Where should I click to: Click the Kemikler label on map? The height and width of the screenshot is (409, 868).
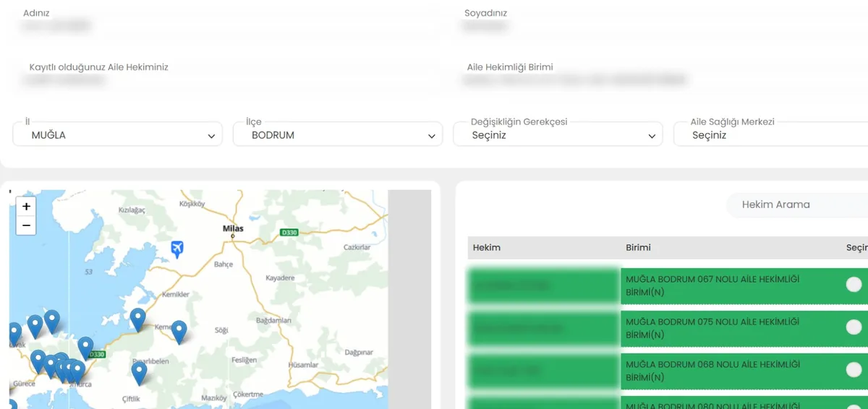pos(176,294)
